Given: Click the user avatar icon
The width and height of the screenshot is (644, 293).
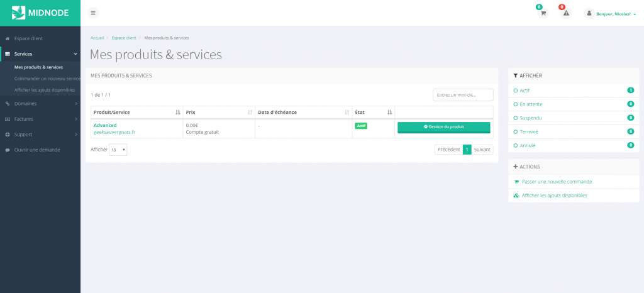Looking at the screenshot, I should click(589, 13).
